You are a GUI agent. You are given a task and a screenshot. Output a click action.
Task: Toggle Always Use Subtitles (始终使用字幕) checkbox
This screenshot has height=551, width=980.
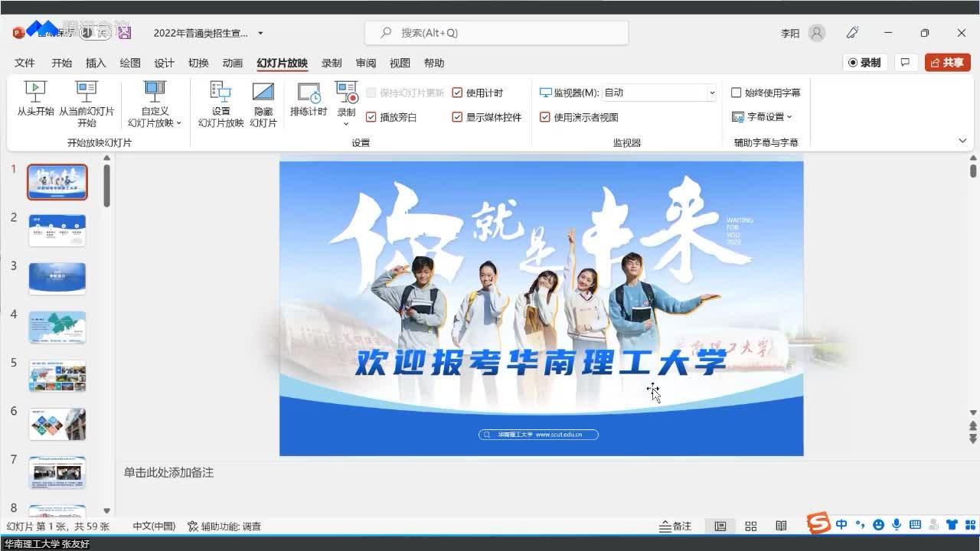[737, 93]
